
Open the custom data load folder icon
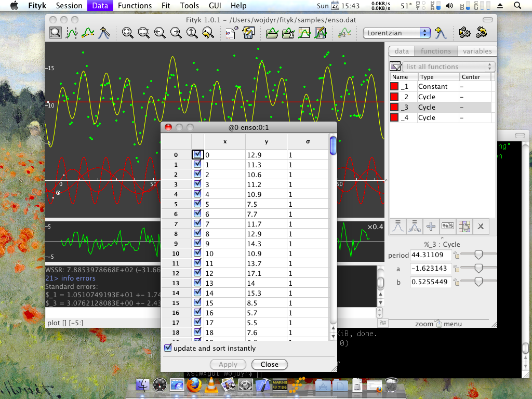[x=288, y=33]
